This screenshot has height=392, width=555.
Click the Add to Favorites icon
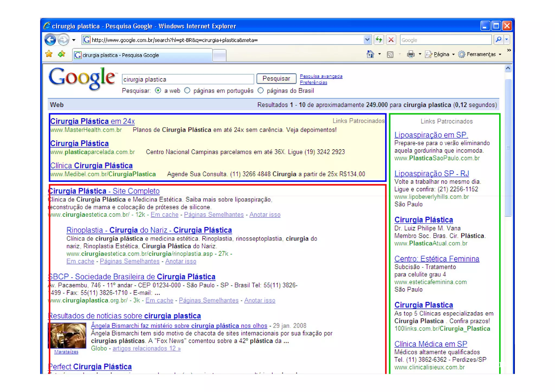coord(62,54)
